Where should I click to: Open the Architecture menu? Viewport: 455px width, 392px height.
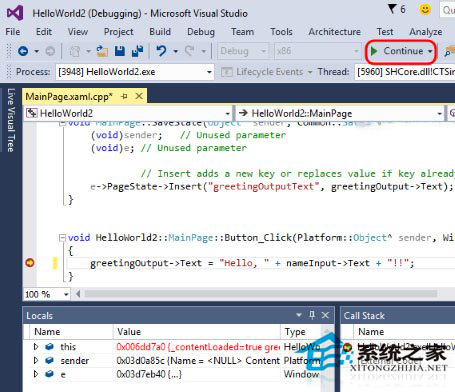pos(334,32)
